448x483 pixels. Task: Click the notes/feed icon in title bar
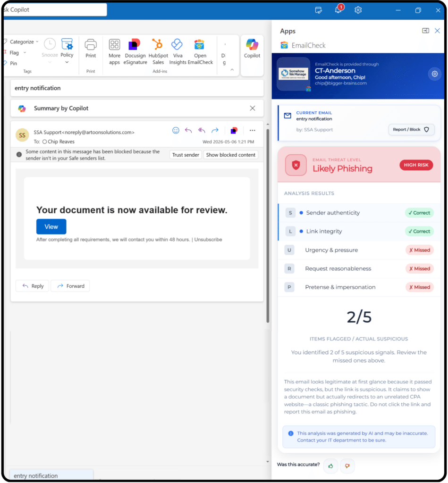(319, 10)
